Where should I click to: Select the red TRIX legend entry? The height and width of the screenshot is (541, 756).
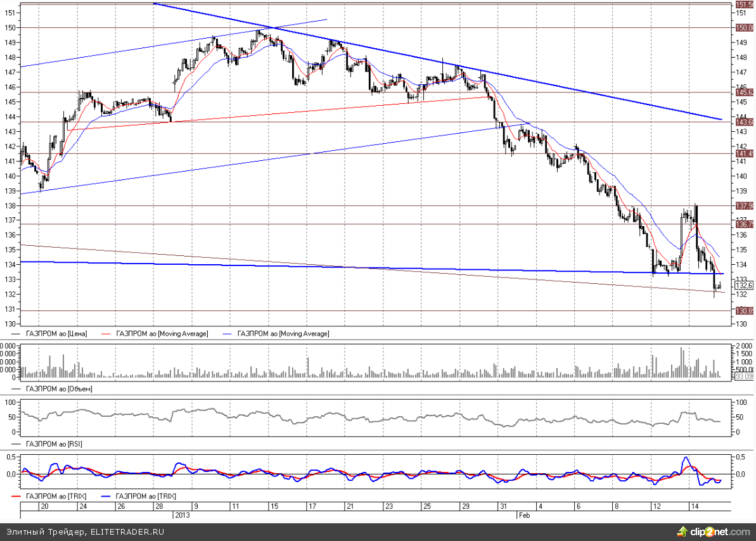(56, 495)
